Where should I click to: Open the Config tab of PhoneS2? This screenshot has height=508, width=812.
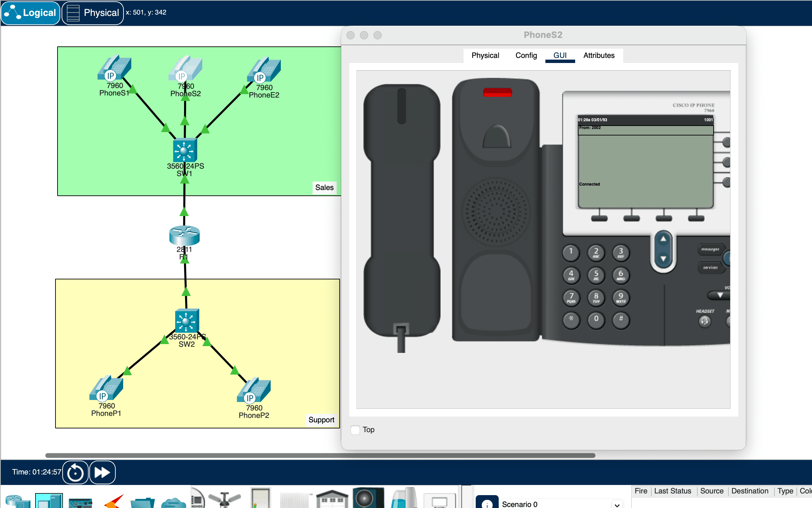tap(526, 56)
